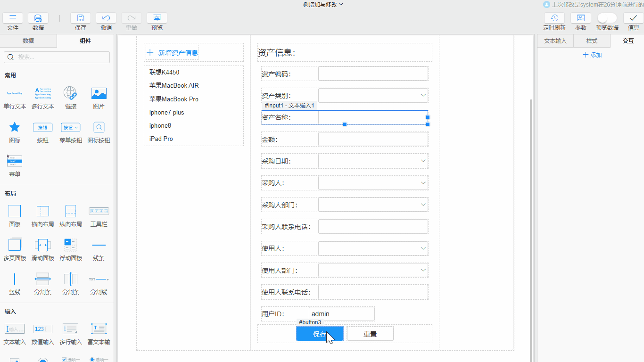Switch to the 样式 properties tab
Image resolution: width=644 pixels, height=362 pixels.
coord(591,41)
